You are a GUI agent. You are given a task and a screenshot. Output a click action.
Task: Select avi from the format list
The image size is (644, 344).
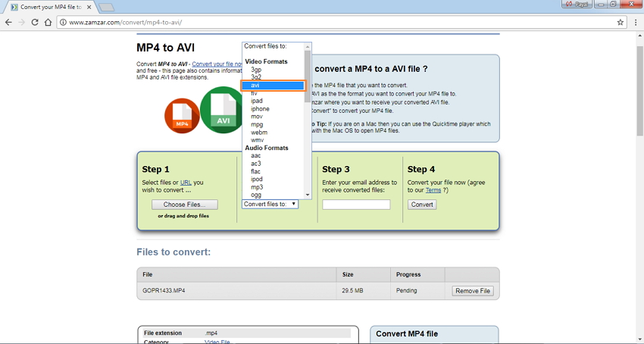(273, 86)
